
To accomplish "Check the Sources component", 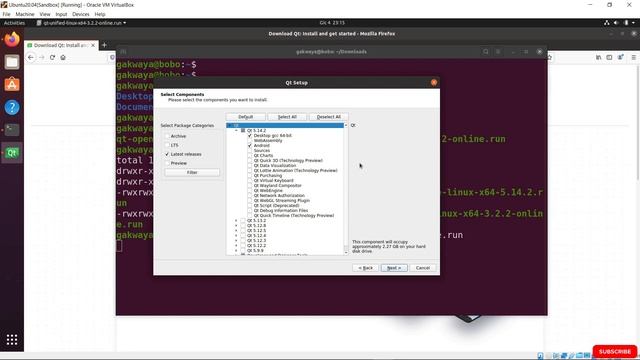I will click(250, 151).
